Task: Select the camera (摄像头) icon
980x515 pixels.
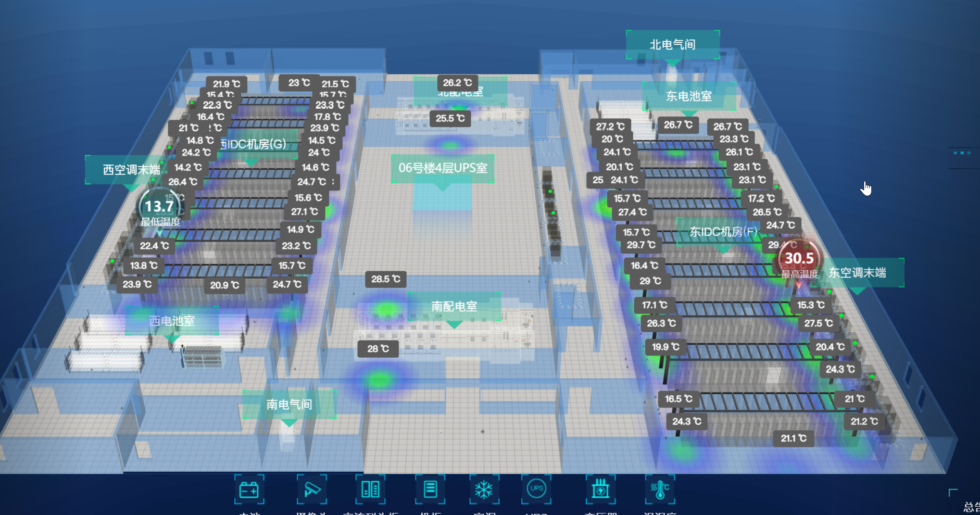Action: [x=311, y=490]
